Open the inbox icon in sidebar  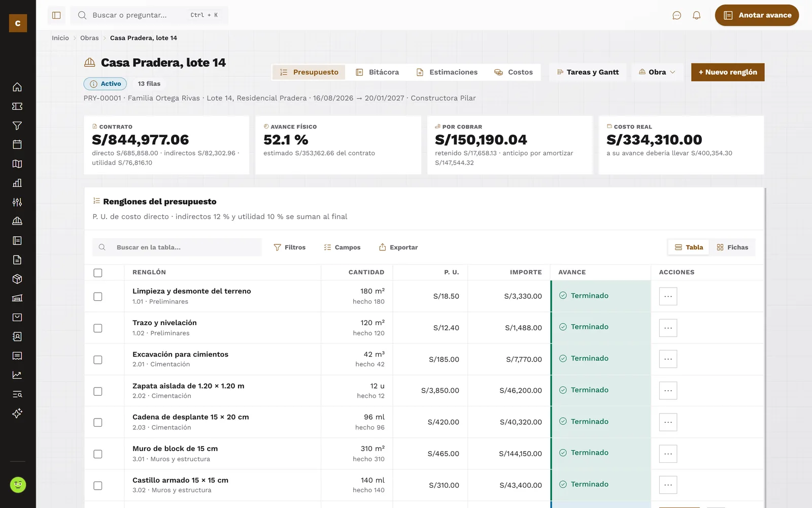click(17, 317)
